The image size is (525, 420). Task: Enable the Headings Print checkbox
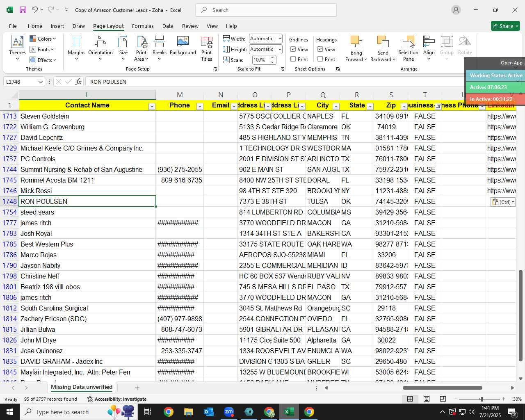point(320,59)
